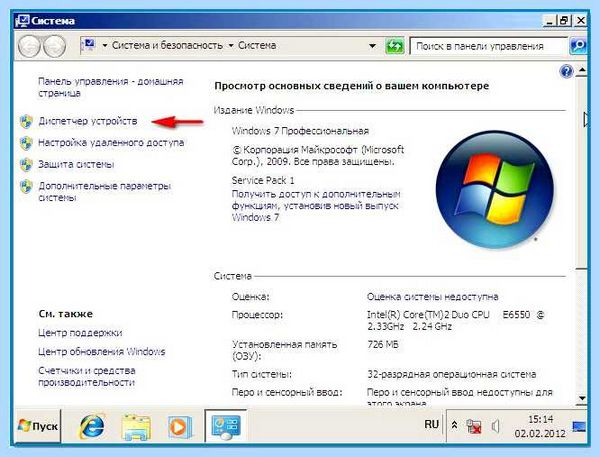This screenshot has height=457, width=600.
Task: Expand dropdown arrow before Система и безопасность
Action: coord(104,46)
